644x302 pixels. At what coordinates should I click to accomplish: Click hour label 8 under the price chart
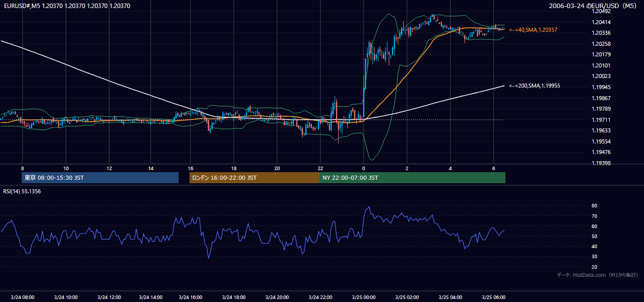[x=22, y=168]
